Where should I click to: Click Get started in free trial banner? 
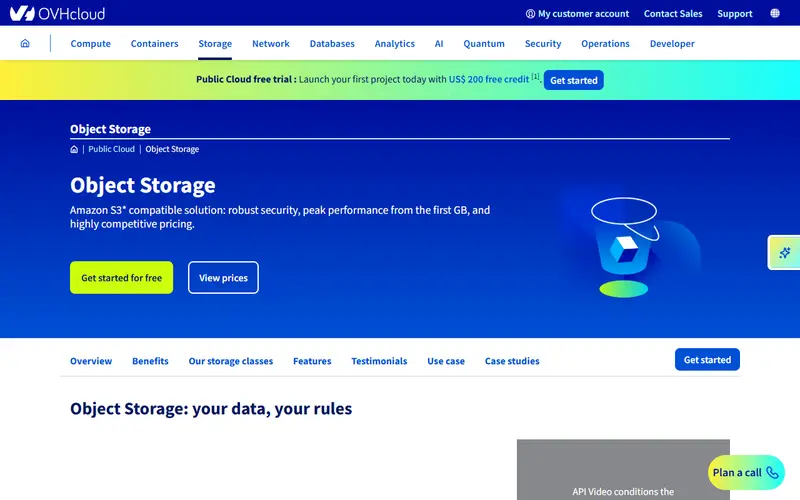573,80
